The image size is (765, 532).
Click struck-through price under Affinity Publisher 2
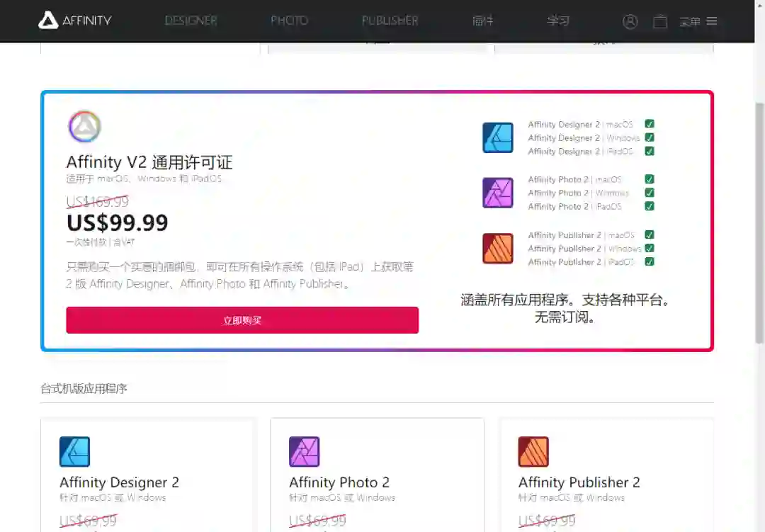click(547, 521)
